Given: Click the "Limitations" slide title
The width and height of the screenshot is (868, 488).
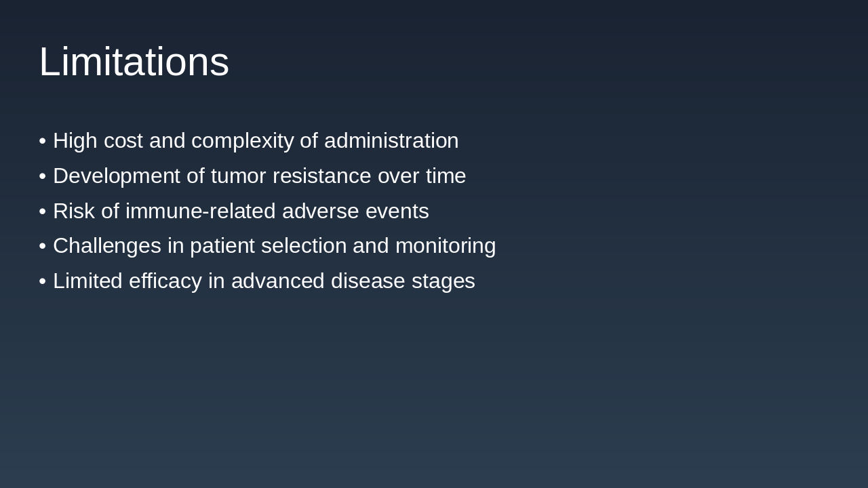Looking at the screenshot, I should (134, 62).
